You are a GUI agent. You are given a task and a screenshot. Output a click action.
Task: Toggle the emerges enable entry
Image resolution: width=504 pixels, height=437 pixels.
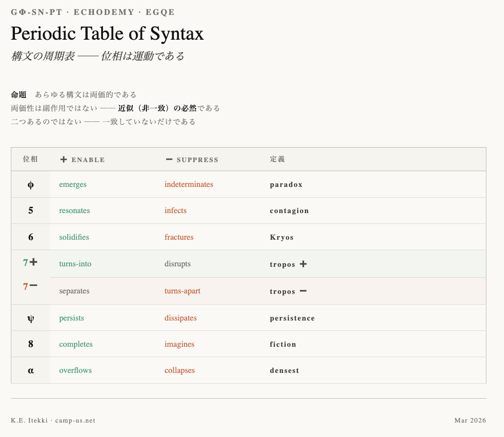point(73,184)
